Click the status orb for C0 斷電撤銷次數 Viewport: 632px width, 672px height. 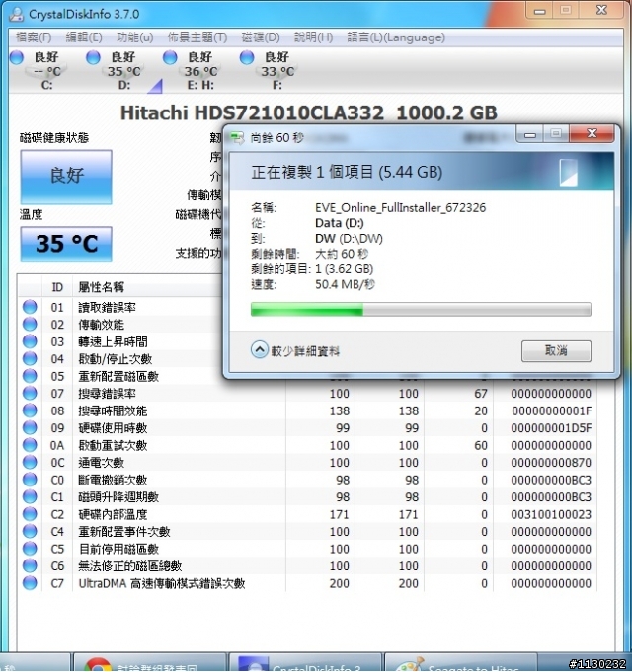tap(30, 480)
